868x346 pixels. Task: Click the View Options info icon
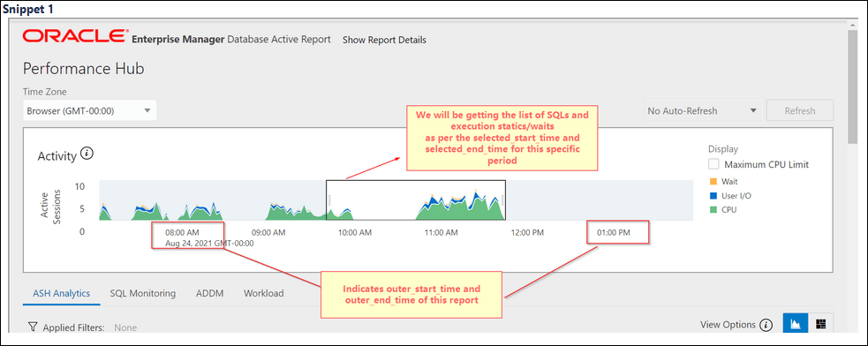pos(766,325)
